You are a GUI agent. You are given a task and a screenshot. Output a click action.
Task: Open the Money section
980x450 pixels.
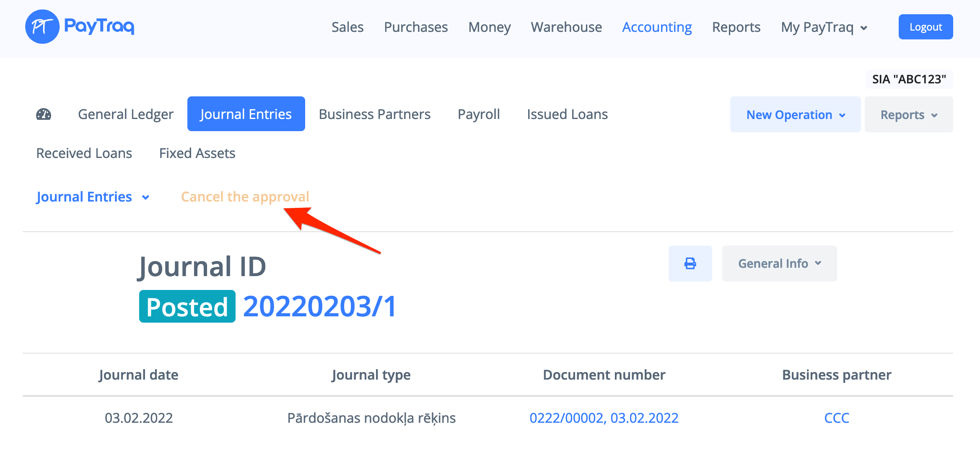(490, 27)
